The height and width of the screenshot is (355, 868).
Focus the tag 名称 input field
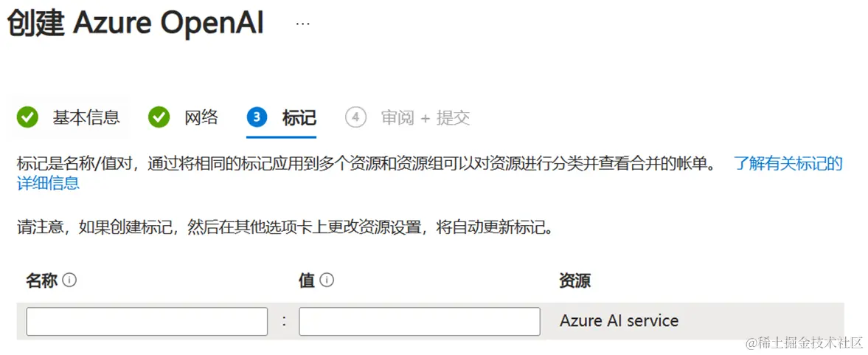(x=147, y=321)
